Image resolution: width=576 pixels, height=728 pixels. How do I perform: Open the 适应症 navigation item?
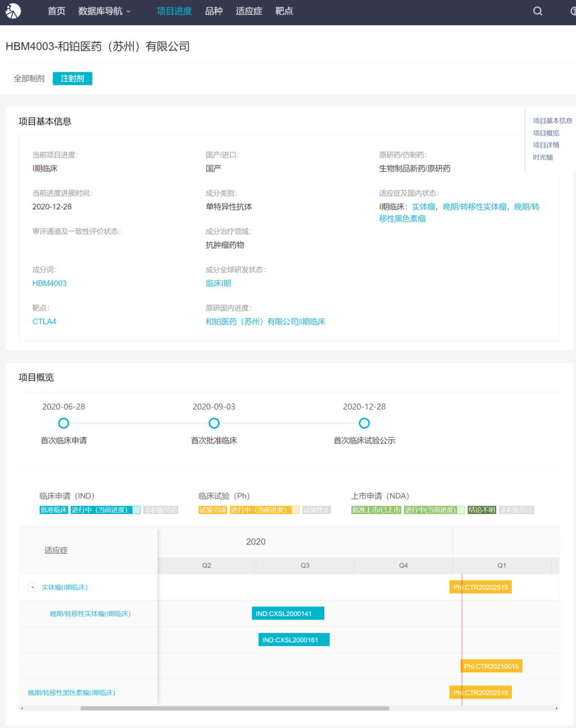pyautogui.click(x=249, y=11)
